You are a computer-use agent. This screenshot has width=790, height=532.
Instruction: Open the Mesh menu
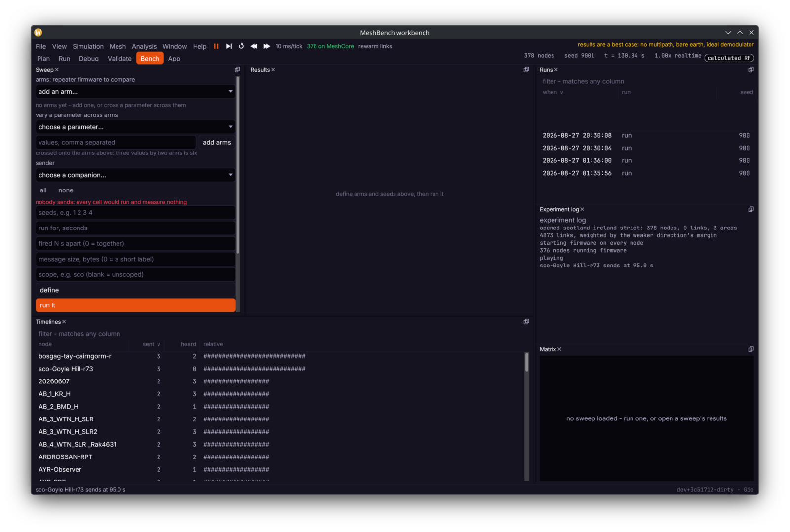118,46
